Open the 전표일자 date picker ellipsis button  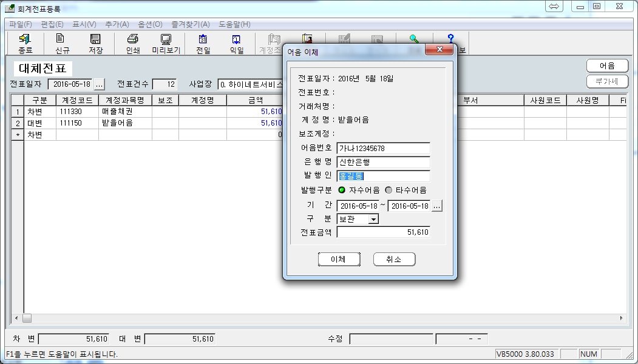100,84
